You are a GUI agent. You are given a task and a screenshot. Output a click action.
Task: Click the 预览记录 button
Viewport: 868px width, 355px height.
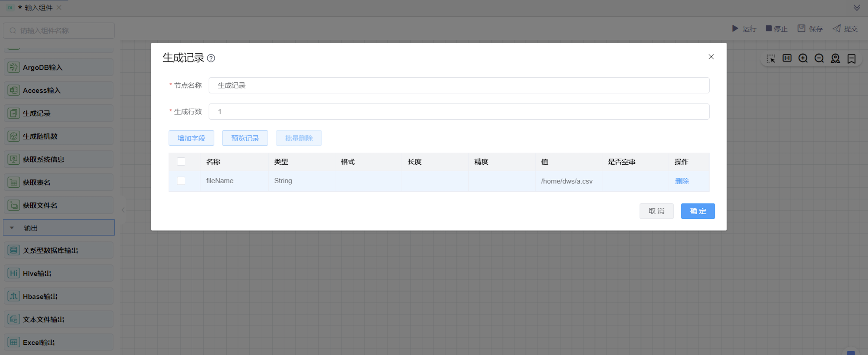click(245, 138)
